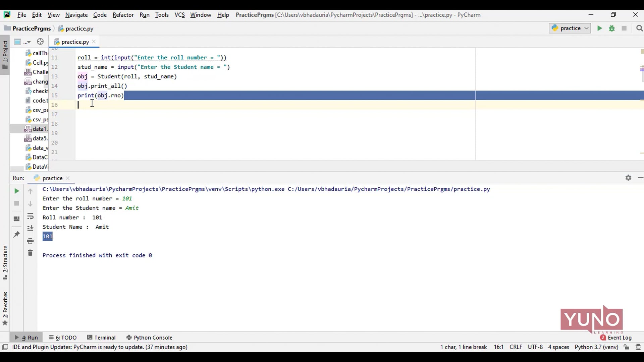Click the IDE and Plugin Updates status message
Image resolution: width=644 pixels, height=362 pixels.
click(100, 347)
